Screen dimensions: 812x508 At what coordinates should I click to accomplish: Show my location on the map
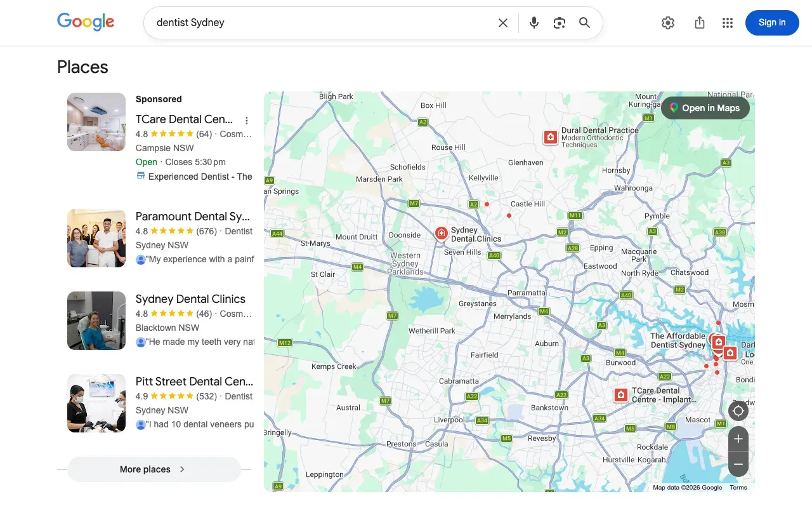coord(738,411)
